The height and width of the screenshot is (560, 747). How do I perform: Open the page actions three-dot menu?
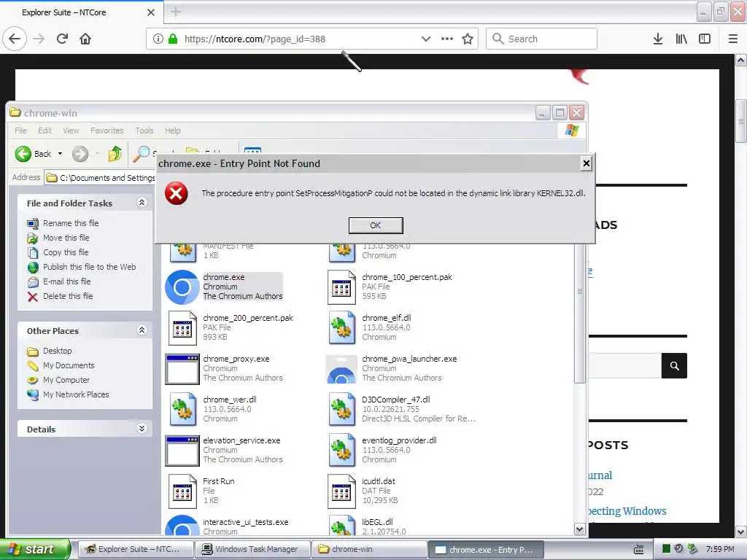click(447, 39)
